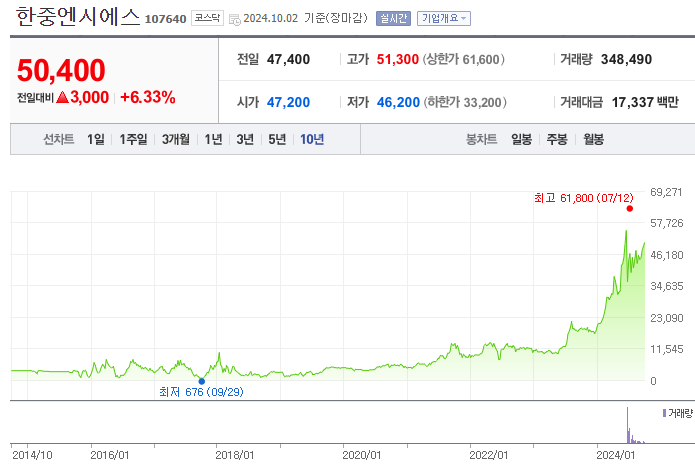Click high price value 51,300

tap(398, 59)
